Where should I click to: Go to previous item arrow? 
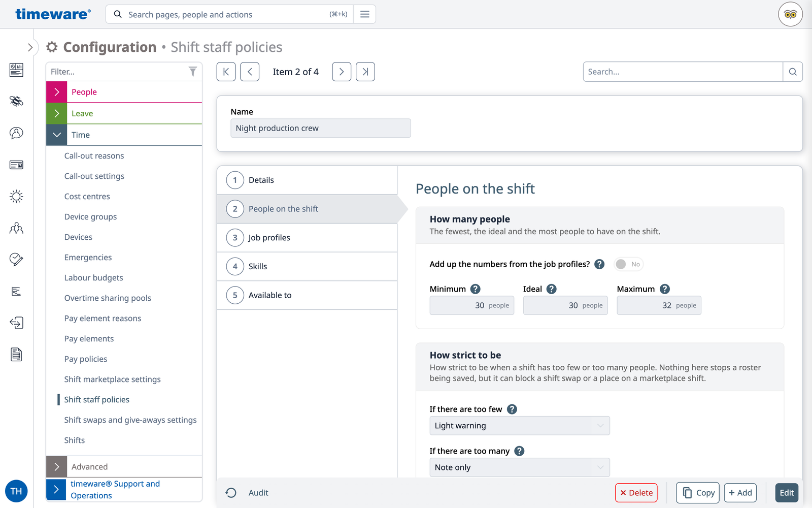point(250,72)
